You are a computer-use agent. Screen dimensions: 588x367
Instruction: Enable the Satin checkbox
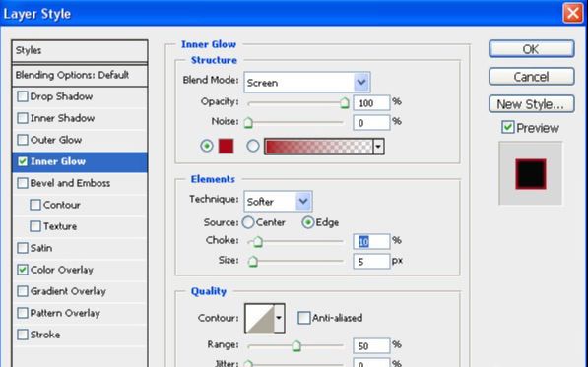23,248
